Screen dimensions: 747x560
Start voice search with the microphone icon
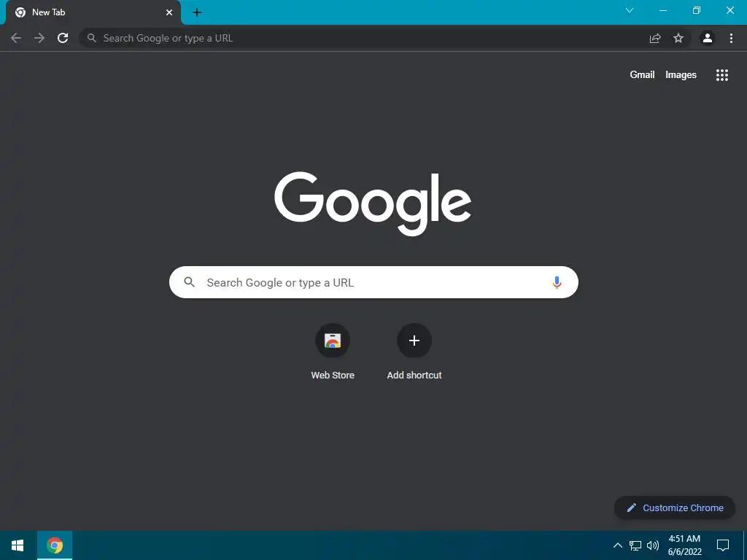(557, 282)
